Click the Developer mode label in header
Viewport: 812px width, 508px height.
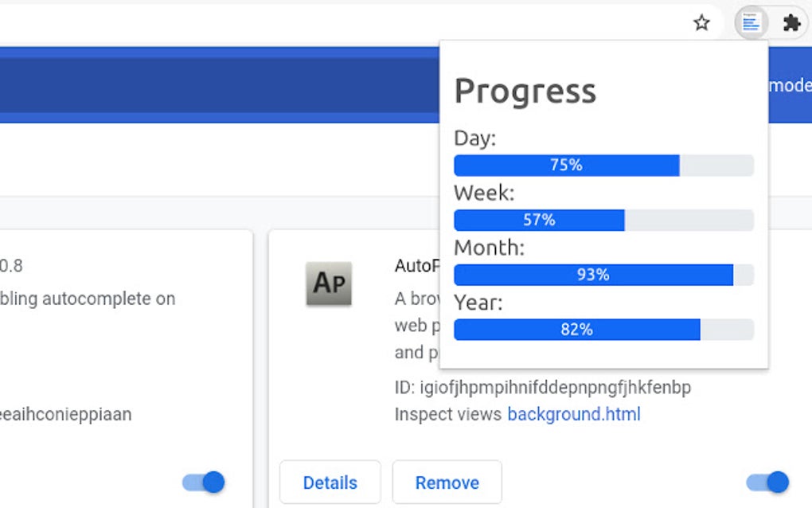tap(790, 85)
